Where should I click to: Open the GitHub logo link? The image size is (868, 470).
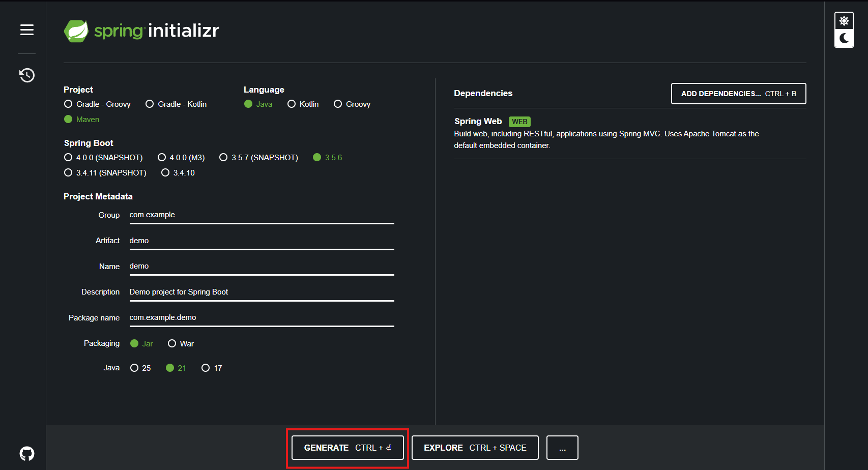[27, 453]
